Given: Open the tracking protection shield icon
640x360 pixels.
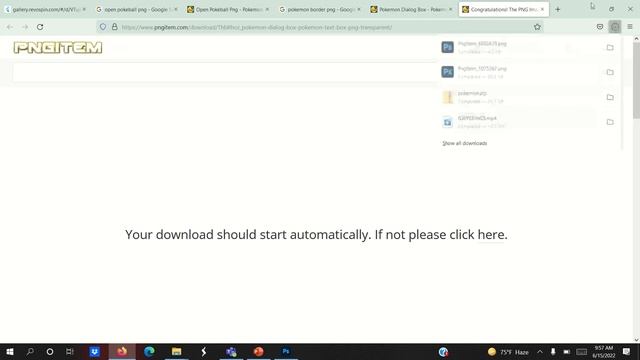Looking at the screenshot, I should click(x=103, y=27).
